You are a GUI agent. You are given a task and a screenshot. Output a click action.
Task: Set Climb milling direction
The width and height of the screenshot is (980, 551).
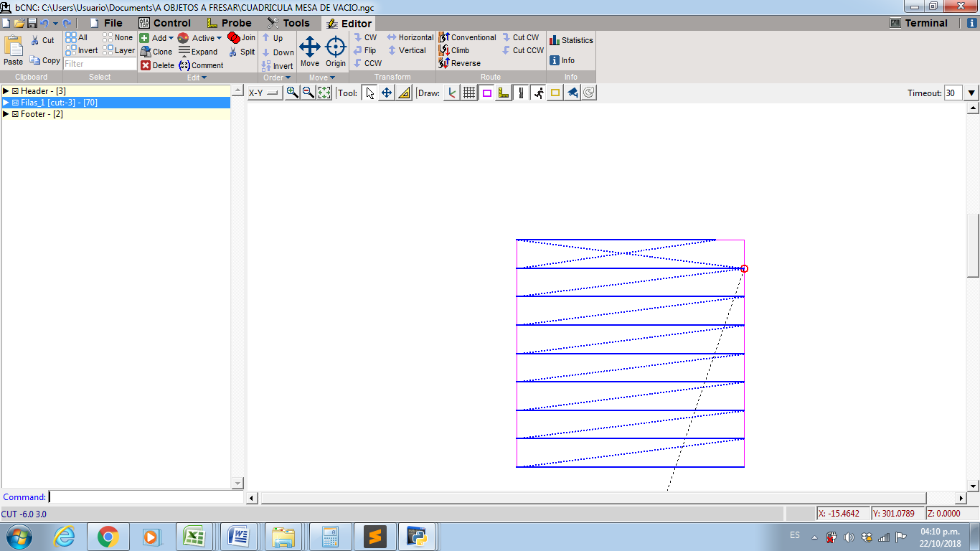(x=454, y=50)
